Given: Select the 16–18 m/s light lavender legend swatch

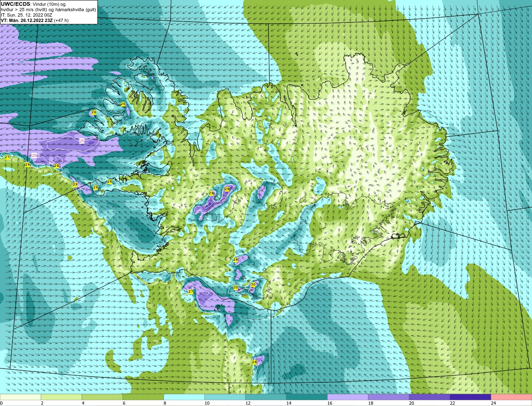Looking at the screenshot, I should [348, 397].
